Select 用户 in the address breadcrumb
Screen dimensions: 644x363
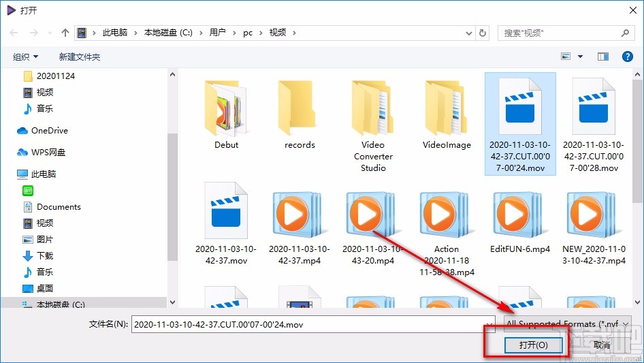click(x=217, y=33)
